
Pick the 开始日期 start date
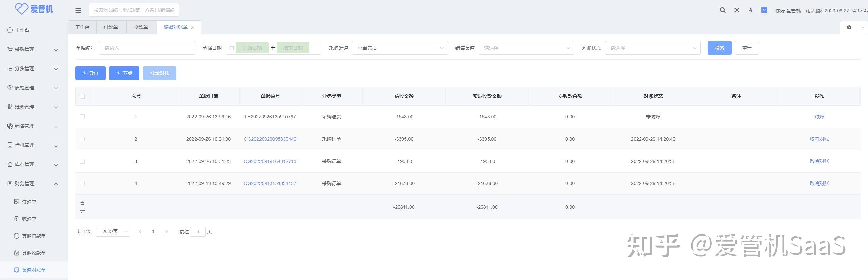pos(252,48)
